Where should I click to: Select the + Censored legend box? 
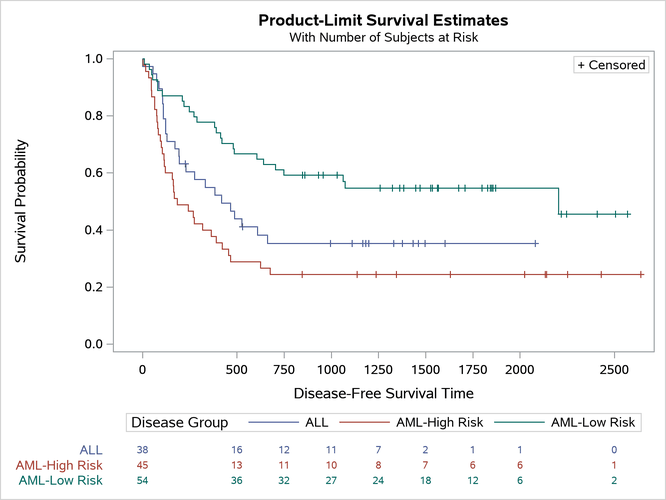pyautogui.click(x=611, y=65)
